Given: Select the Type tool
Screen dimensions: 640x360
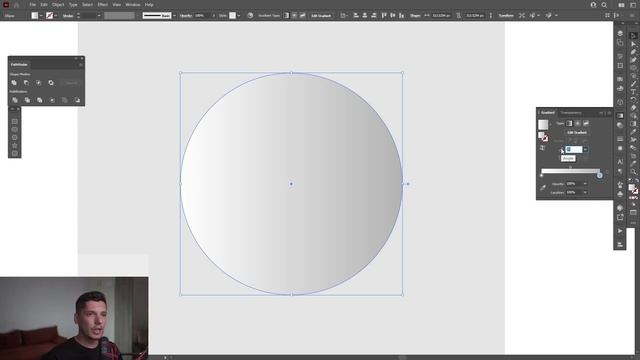Looking at the screenshot, I should point(633,92).
